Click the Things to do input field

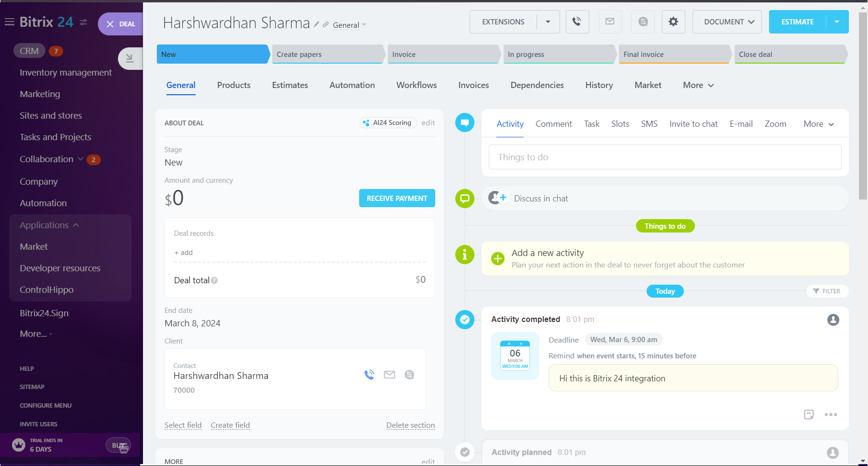point(665,157)
